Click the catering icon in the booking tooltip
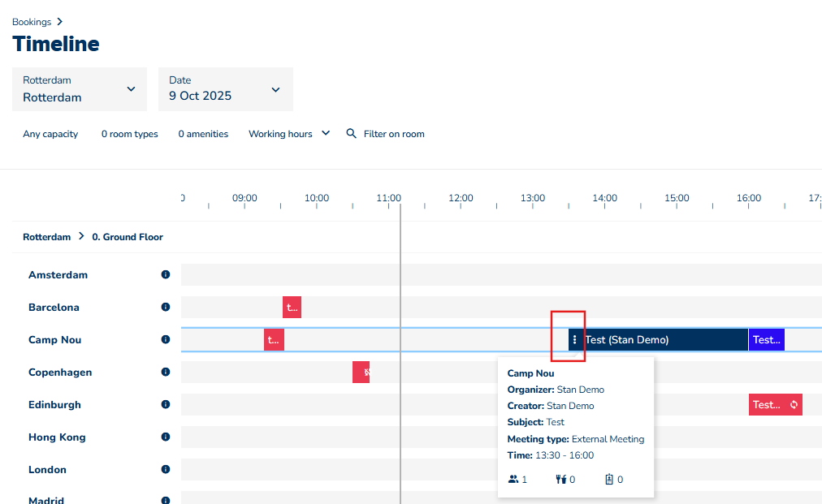This screenshot has height=504, width=822. tap(560, 480)
